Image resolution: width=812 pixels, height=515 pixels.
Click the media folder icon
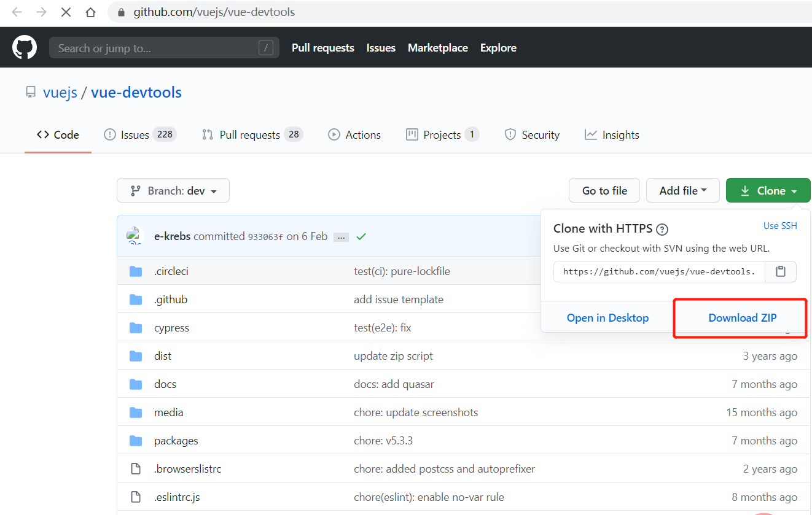136,412
